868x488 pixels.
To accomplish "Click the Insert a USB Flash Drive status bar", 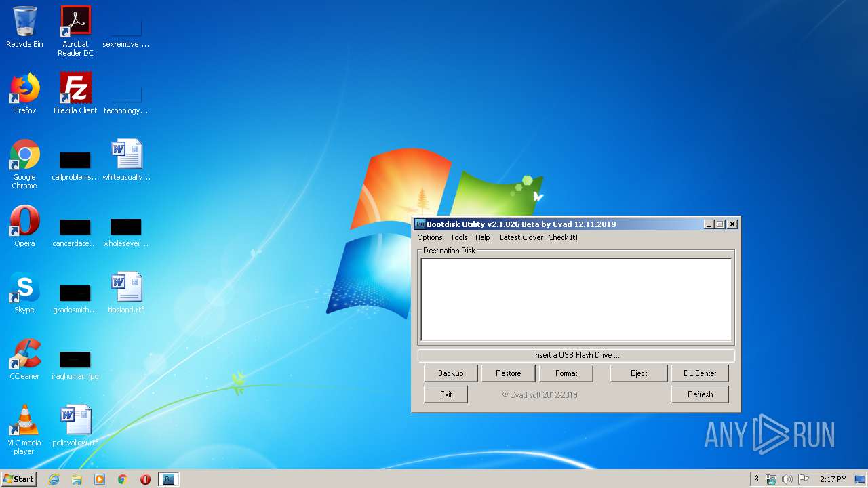I will [x=576, y=355].
